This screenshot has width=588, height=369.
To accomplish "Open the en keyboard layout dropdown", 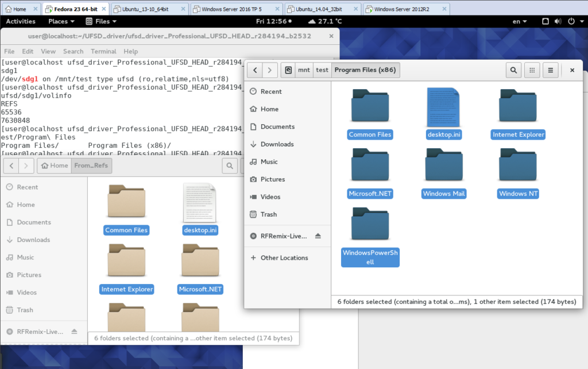I will pos(520,21).
